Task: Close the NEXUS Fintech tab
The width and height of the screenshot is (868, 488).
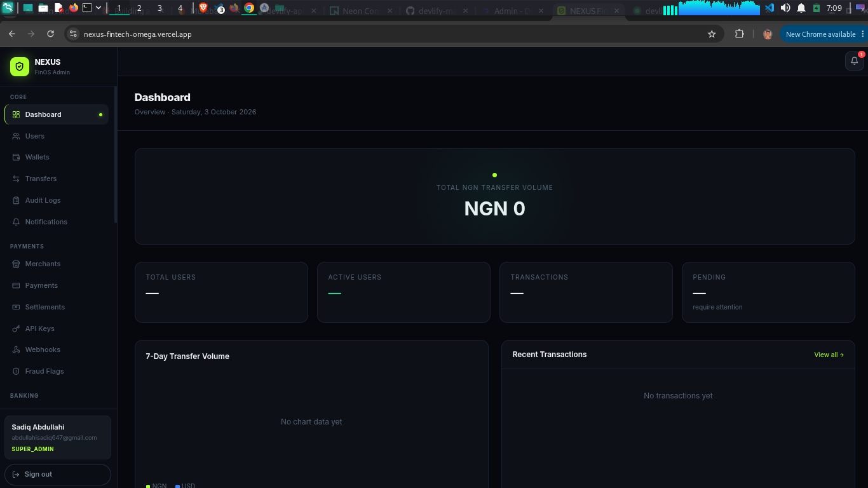Action: tap(616, 11)
